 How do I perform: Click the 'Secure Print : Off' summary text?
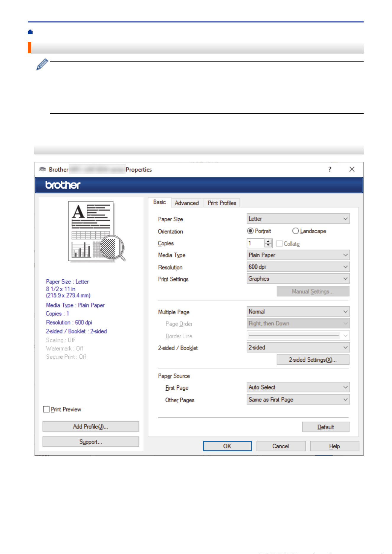[66, 357]
